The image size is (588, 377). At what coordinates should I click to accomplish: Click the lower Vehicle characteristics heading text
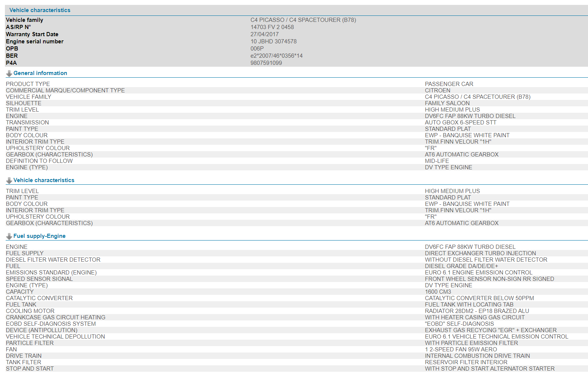[x=44, y=180]
